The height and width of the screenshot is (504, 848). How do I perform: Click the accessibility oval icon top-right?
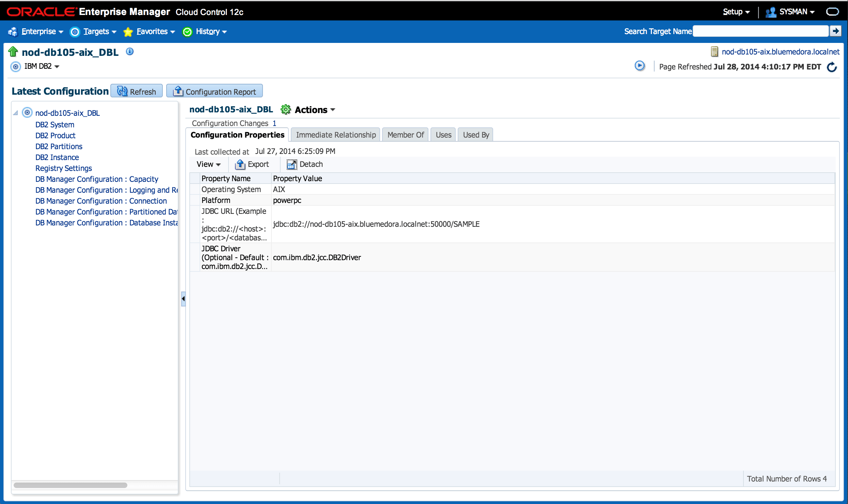pos(832,12)
